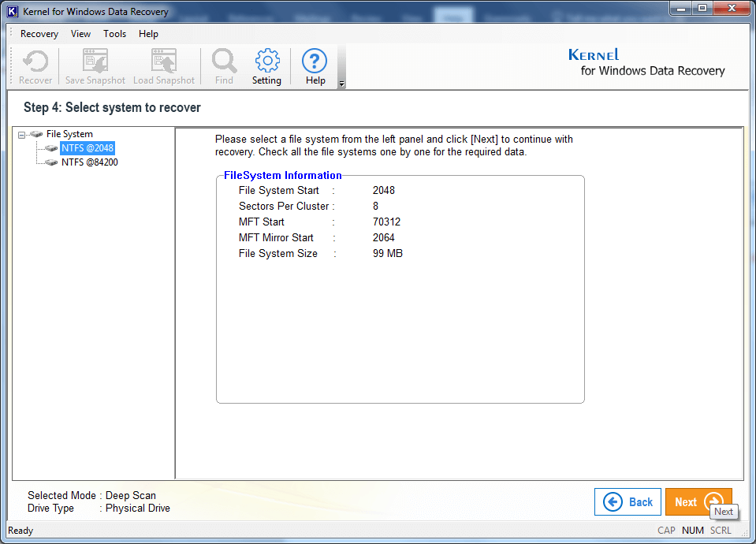Go Back to the previous step

tap(628, 502)
